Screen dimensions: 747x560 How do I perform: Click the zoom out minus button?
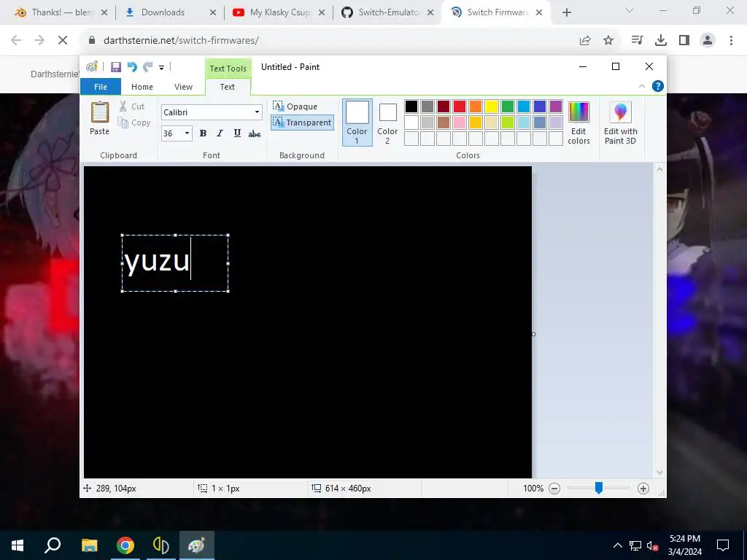554,488
